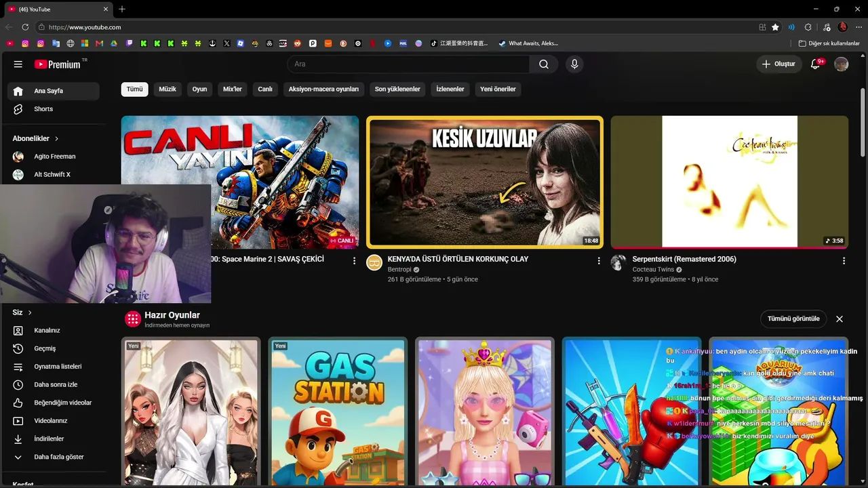Image resolution: width=868 pixels, height=488 pixels.
Task: Select the İzlenenler filter chip
Action: pos(450,89)
